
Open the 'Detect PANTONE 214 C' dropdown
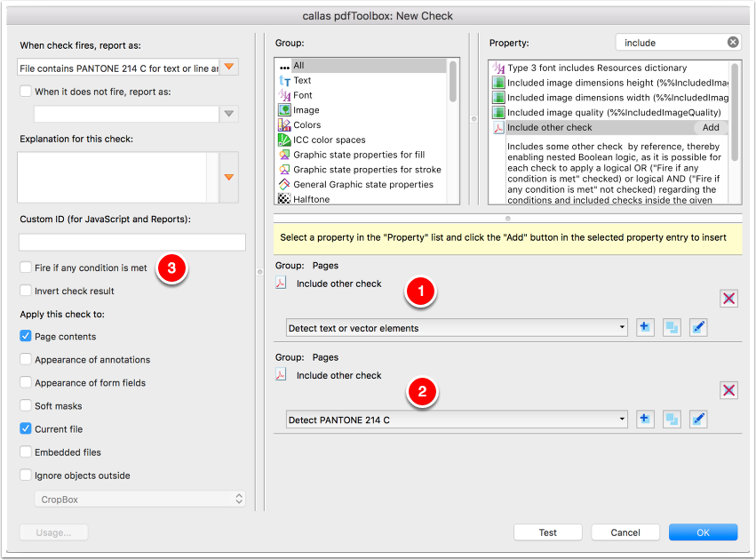[456, 420]
